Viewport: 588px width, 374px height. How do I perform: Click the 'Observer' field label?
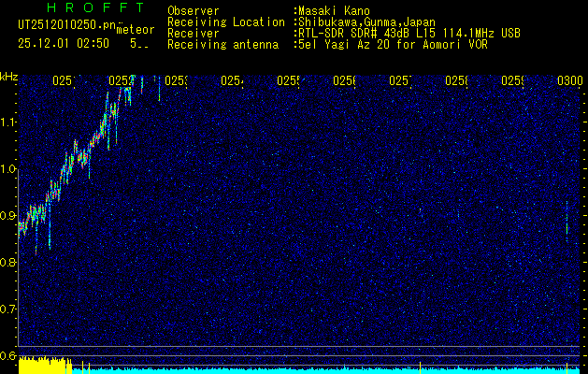194,11
